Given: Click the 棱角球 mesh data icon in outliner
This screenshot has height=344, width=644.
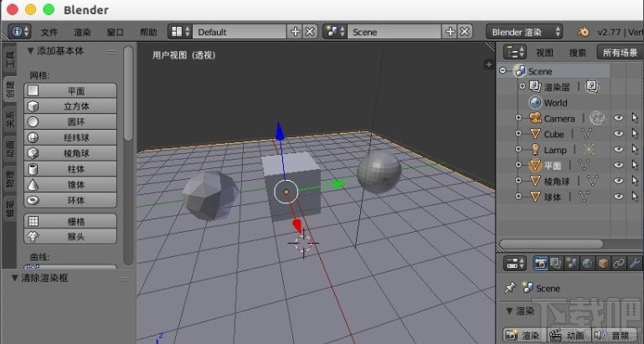Looking at the screenshot, I should (593, 181).
